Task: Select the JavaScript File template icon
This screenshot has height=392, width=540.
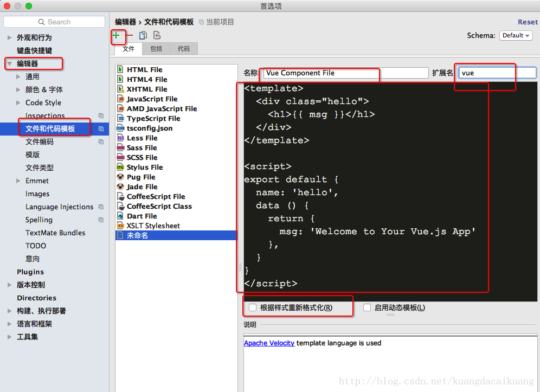Action: [120, 99]
